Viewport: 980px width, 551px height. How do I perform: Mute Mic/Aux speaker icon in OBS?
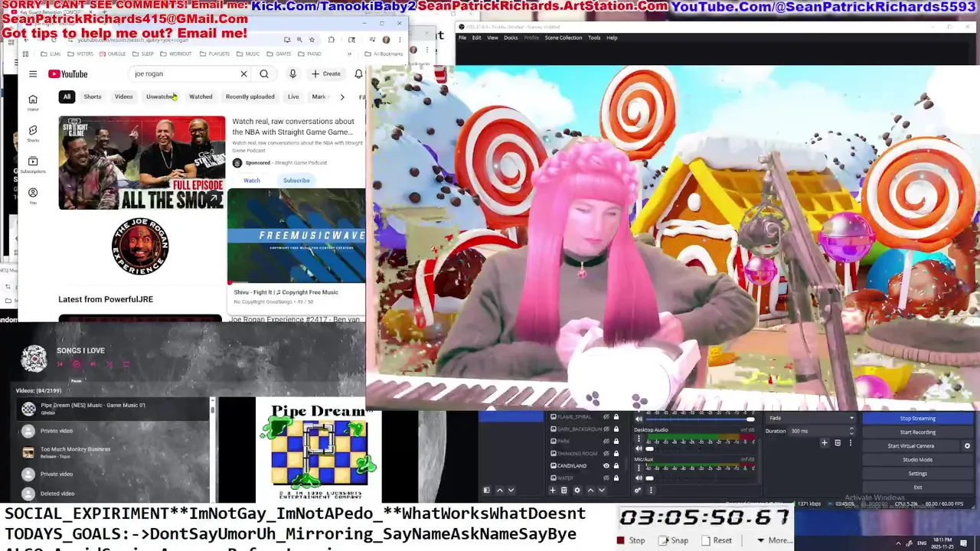pyautogui.click(x=639, y=478)
